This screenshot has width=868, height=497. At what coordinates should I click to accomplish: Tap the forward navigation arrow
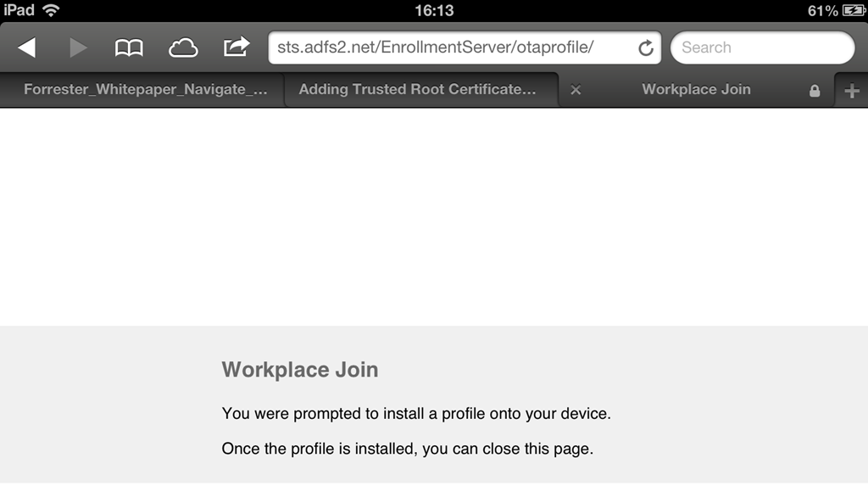coord(78,47)
